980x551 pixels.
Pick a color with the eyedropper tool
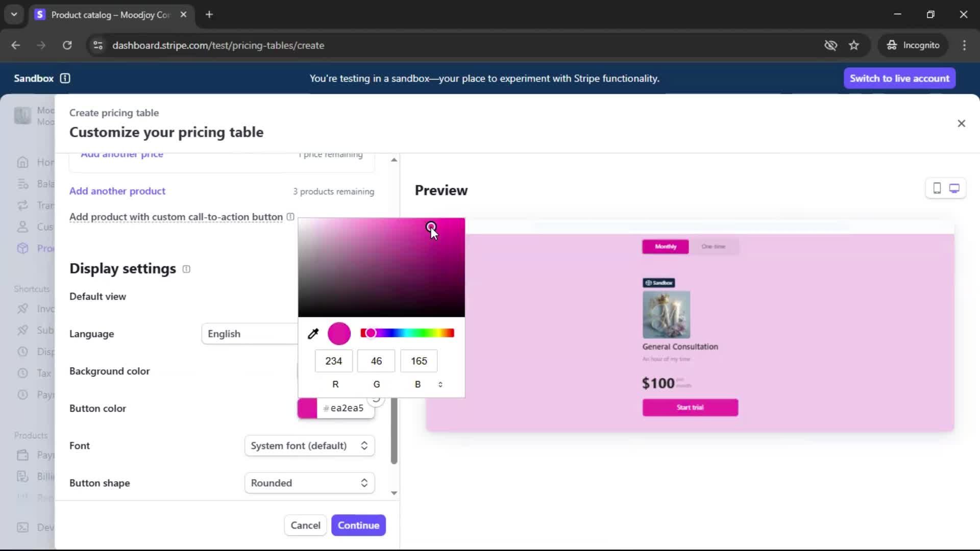pyautogui.click(x=313, y=334)
